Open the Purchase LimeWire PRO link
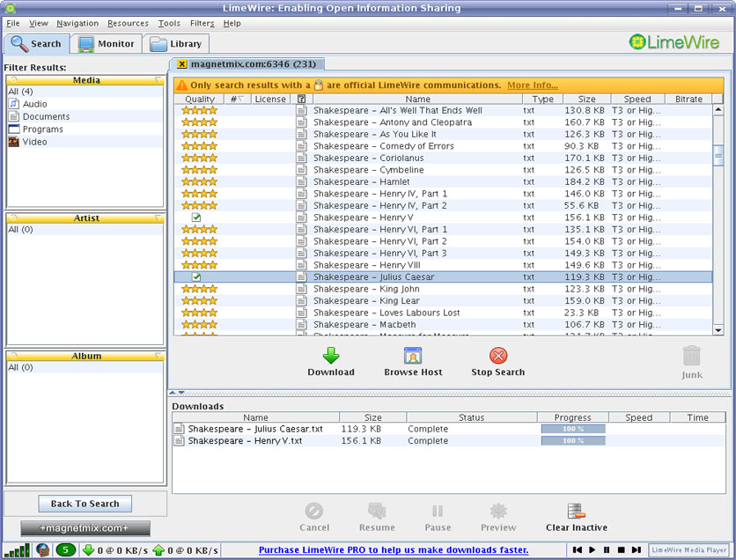This screenshot has height=560, width=736. point(394,549)
